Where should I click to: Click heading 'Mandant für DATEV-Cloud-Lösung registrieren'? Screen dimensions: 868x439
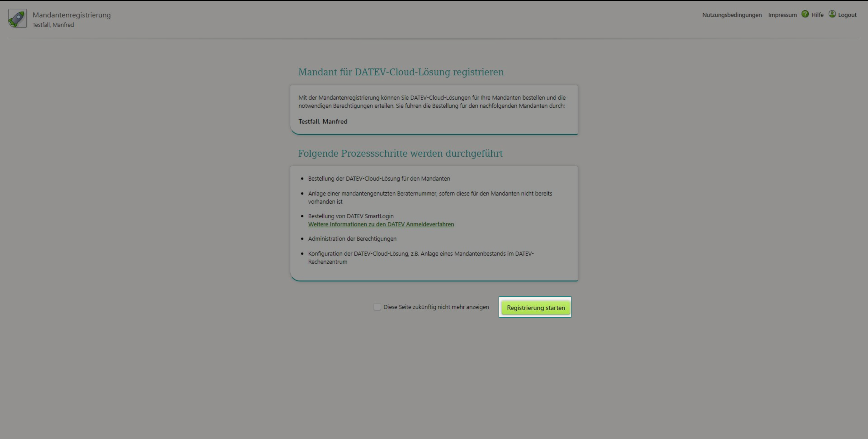[x=401, y=72]
